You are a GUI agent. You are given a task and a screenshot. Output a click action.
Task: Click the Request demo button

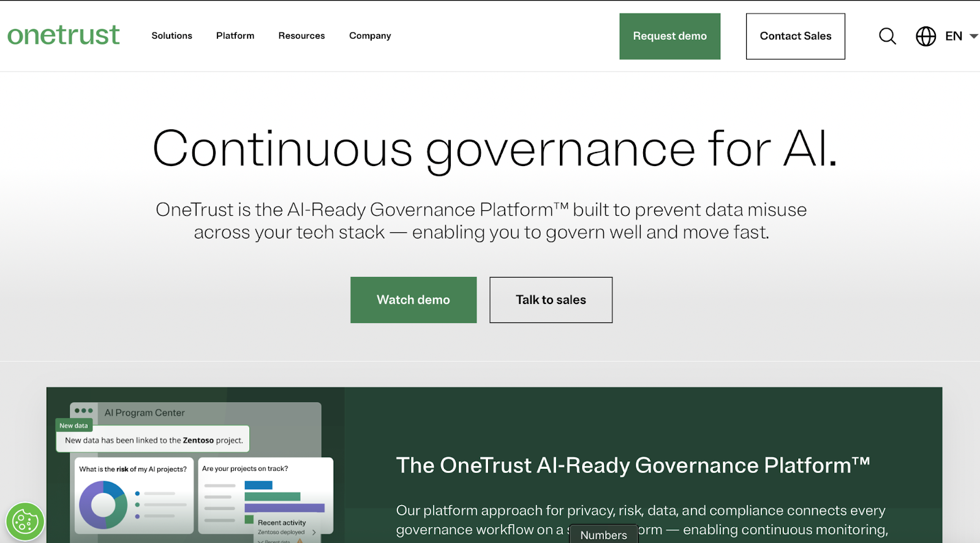click(x=669, y=36)
